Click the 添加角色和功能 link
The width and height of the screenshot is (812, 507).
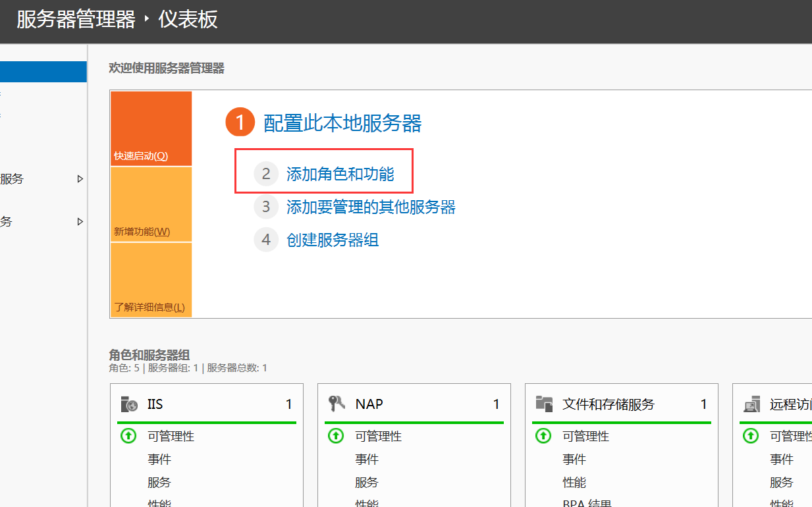pyautogui.click(x=340, y=174)
